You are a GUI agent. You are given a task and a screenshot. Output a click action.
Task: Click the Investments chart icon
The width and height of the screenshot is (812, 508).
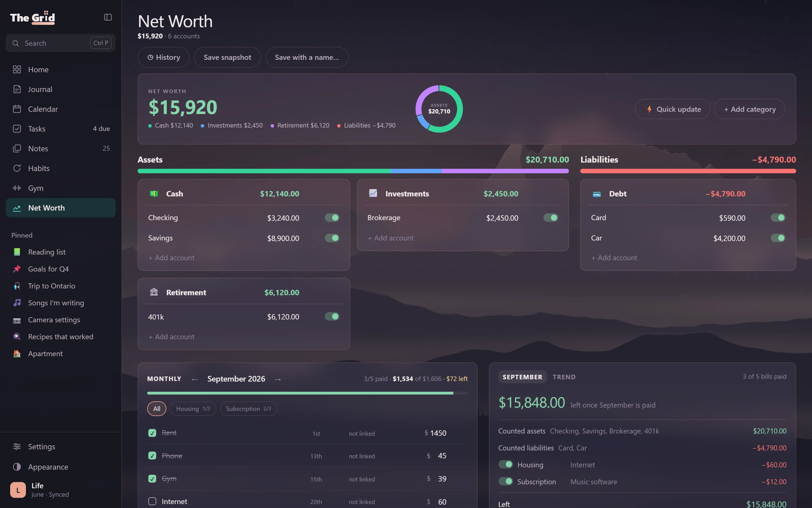(373, 193)
